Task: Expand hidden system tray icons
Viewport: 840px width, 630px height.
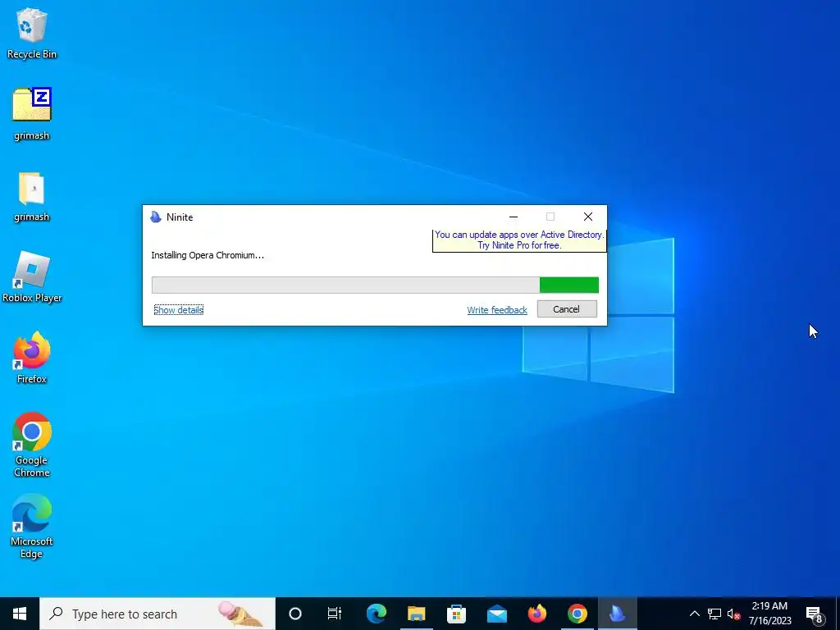Action: point(694,614)
